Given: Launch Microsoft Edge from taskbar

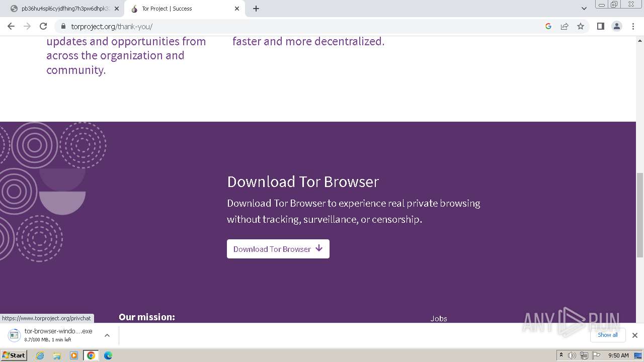Looking at the screenshot, I should click(x=108, y=355).
